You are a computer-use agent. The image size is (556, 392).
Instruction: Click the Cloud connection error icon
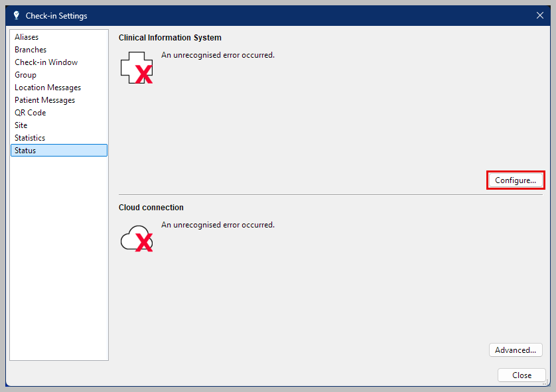(x=137, y=239)
